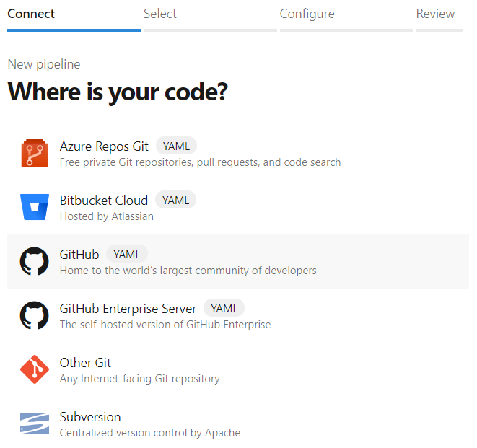Screen dimensions: 477x448
Task: Open the Configure step tab
Action: (307, 14)
